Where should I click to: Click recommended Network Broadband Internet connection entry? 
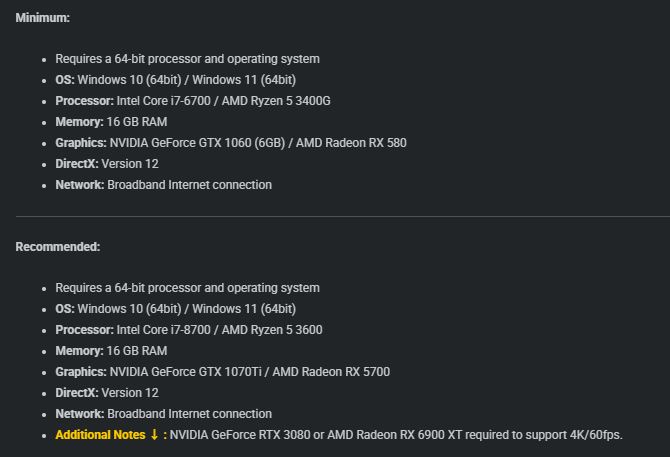(x=164, y=413)
